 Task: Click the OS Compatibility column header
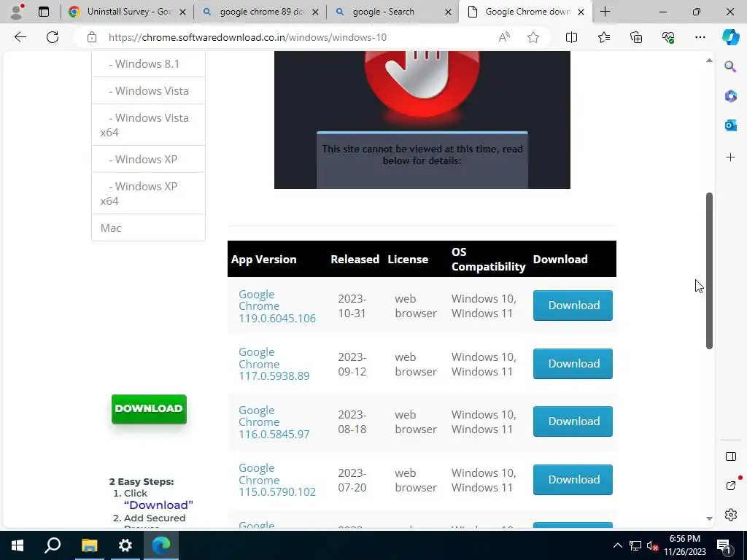pyautogui.click(x=488, y=259)
